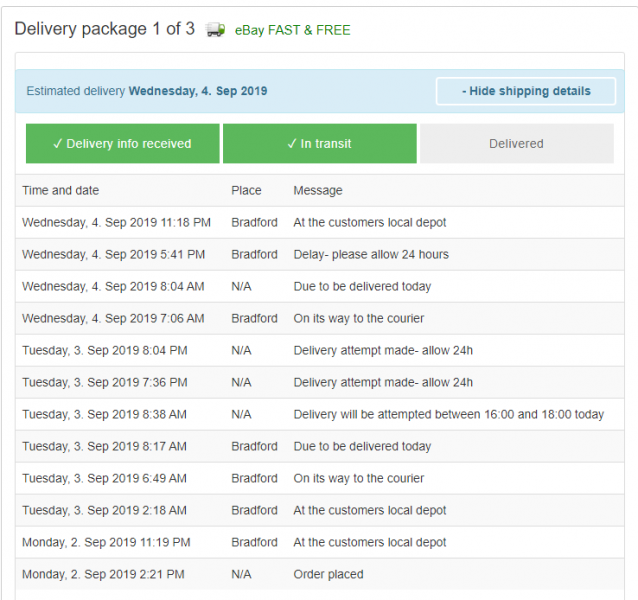Image resolution: width=638 pixels, height=600 pixels.
Task: Click the Delivery package 1 of 3 heading
Action: coord(105,29)
